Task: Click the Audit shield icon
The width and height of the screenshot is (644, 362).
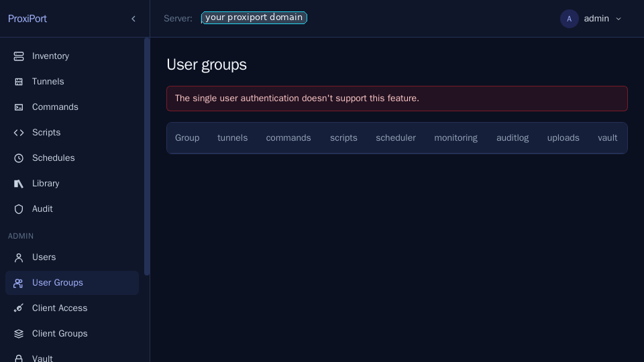Action: 19,209
